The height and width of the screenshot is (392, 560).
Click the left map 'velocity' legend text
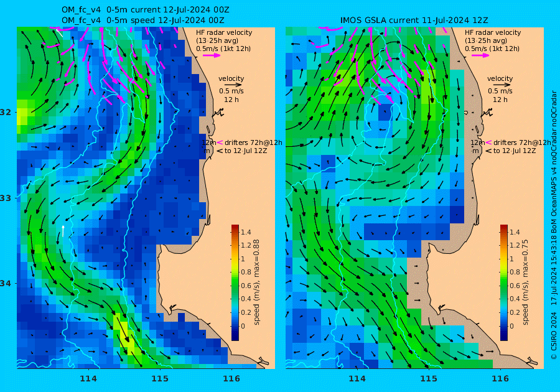(231, 78)
